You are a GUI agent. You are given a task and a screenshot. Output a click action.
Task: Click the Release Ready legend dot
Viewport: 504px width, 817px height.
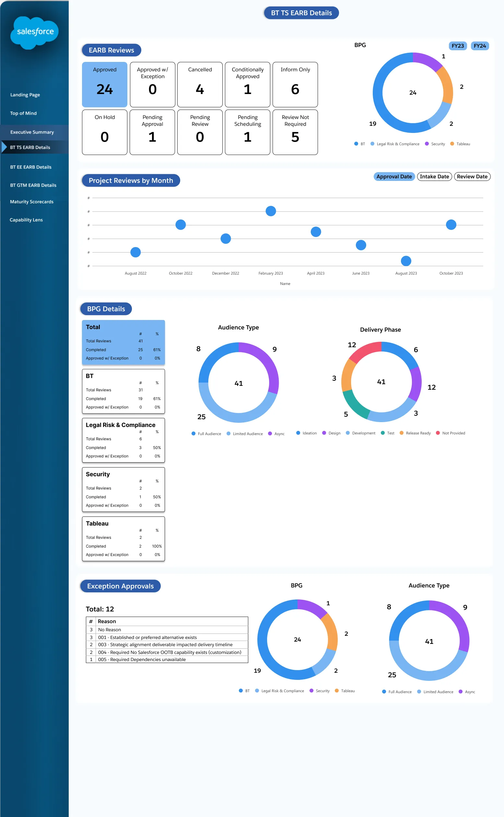[401, 433]
